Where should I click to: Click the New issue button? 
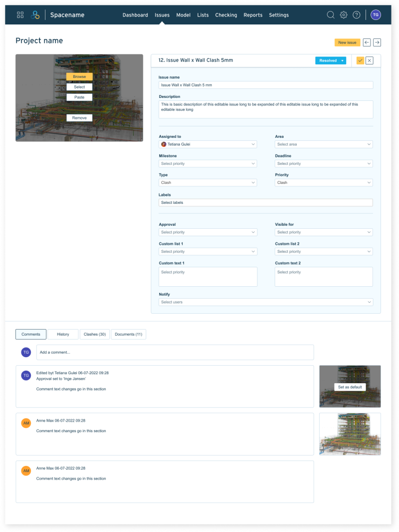[x=347, y=42]
